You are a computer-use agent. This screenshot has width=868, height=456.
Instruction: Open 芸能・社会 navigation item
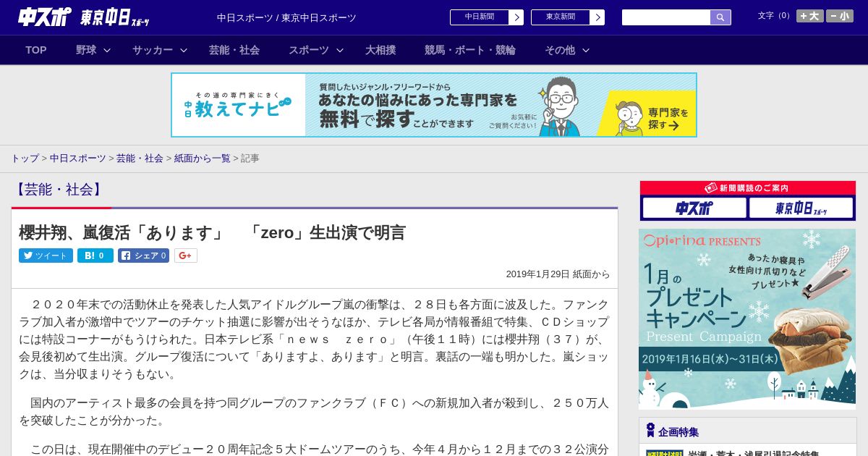[x=234, y=50]
